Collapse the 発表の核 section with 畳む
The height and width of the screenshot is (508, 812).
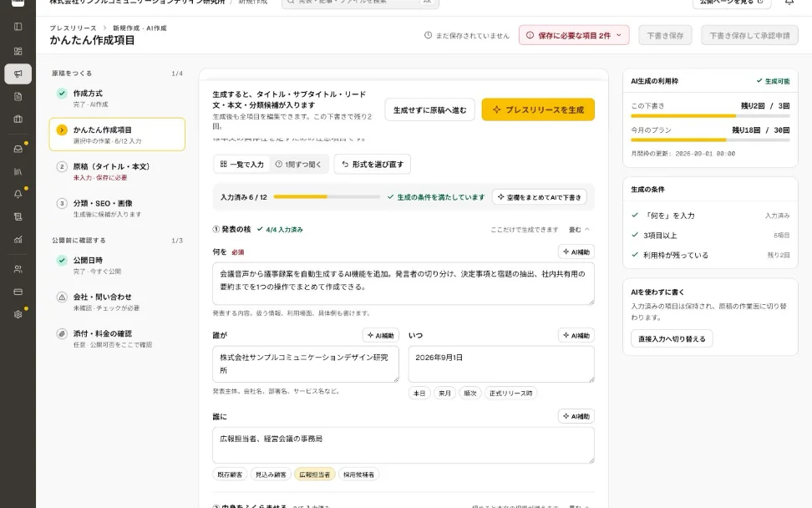[579, 230]
